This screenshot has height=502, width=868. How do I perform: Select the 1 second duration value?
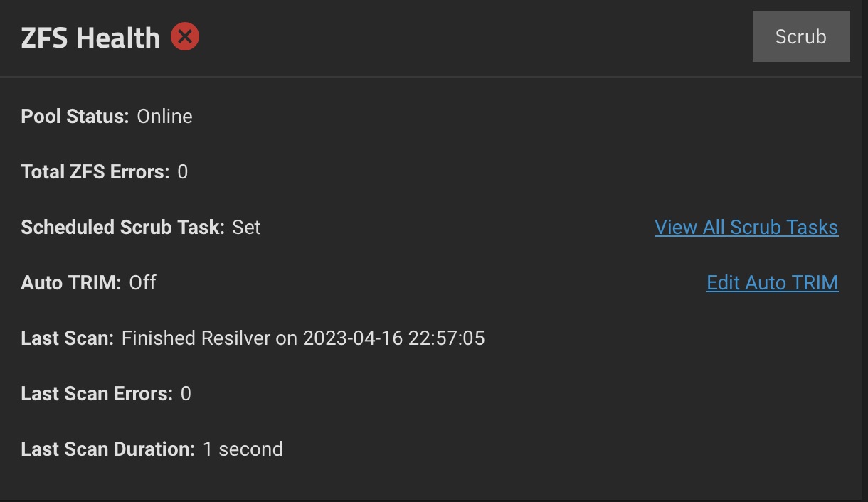click(243, 449)
